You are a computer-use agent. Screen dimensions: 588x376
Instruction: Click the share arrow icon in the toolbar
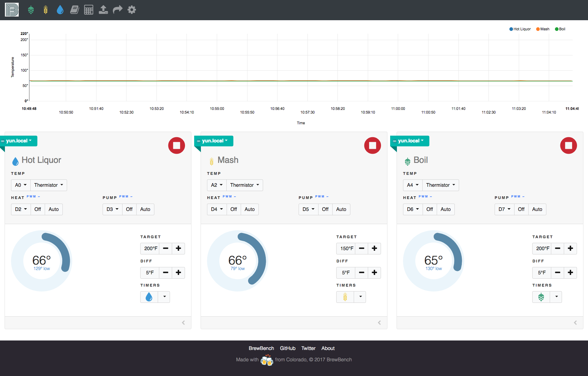point(118,9)
